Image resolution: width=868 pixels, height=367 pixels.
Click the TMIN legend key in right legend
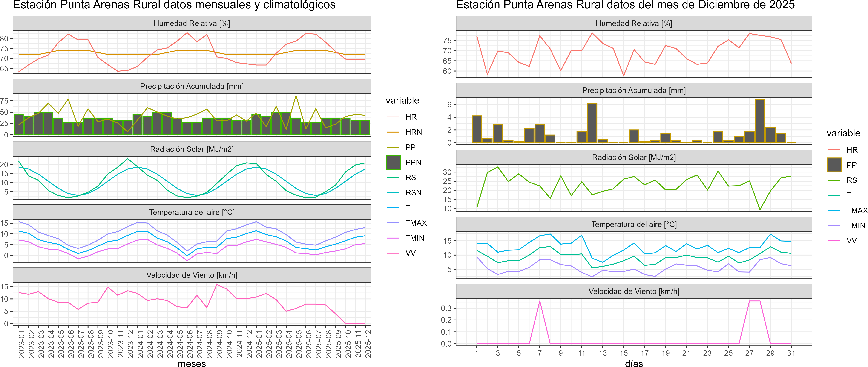pyautogui.click(x=834, y=226)
